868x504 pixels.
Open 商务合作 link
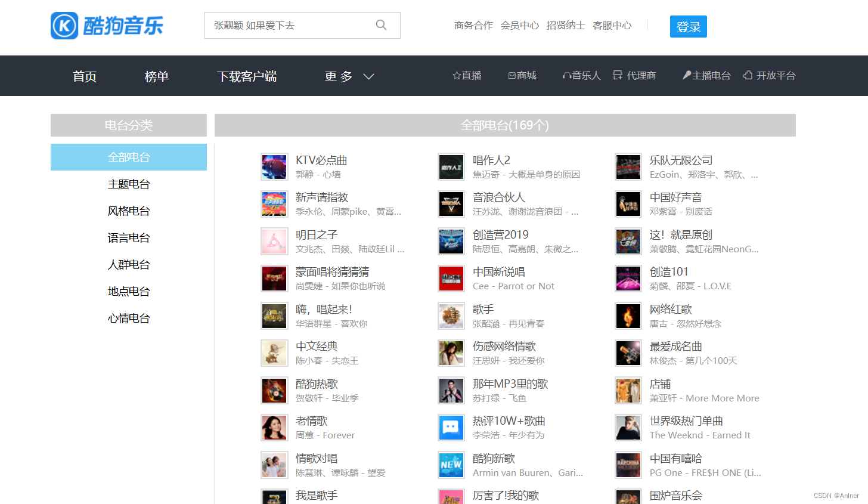pyautogui.click(x=473, y=26)
